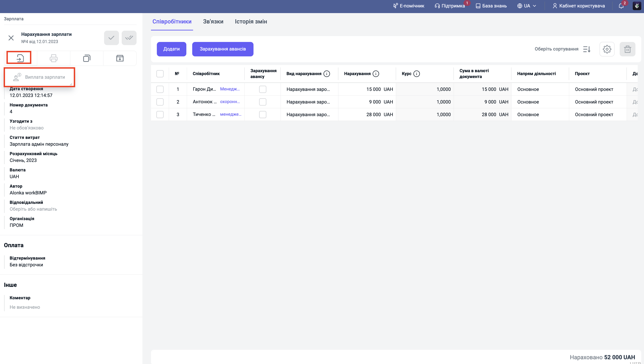Image resolution: width=644 pixels, height=364 pixels.
Task: Click the create-based-on document icon
Action: tap(20, 58)
